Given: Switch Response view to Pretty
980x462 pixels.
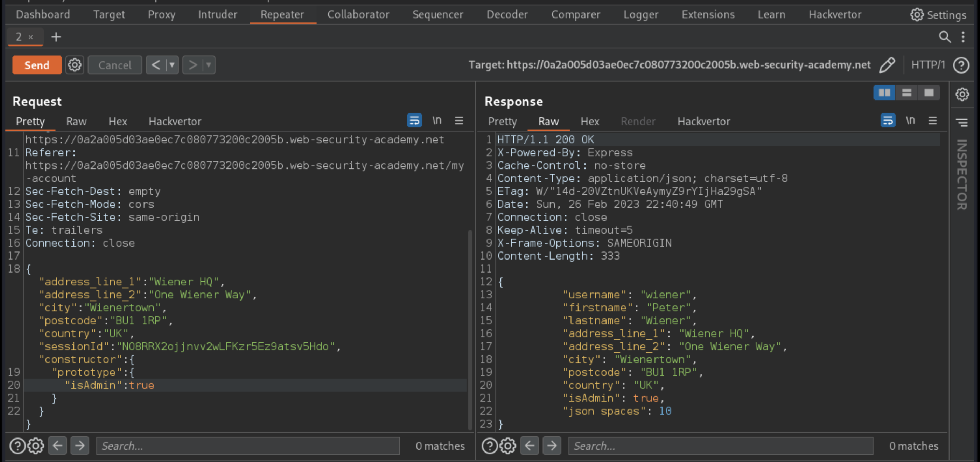Looking at the screenshot, I should point(502,122).
